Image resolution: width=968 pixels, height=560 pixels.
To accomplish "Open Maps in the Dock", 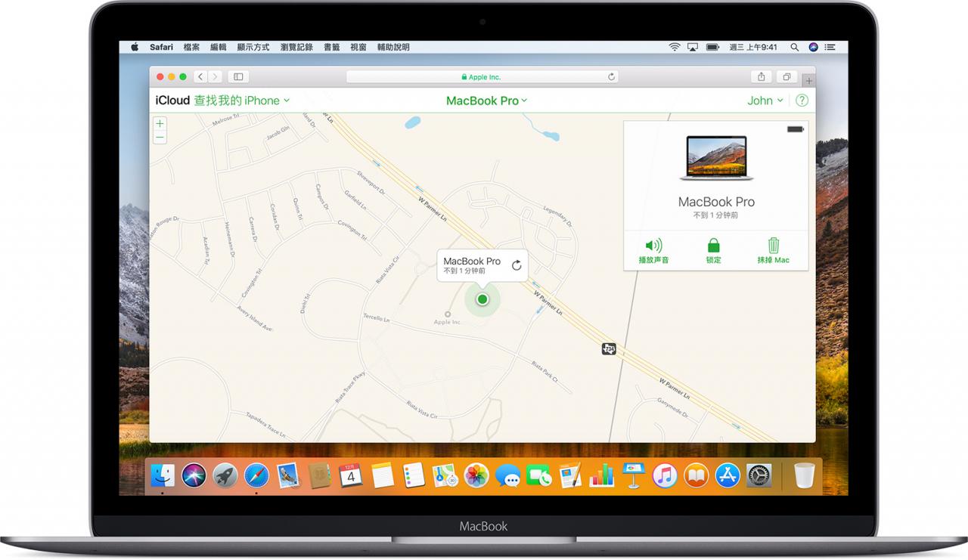I will (445, 475).
